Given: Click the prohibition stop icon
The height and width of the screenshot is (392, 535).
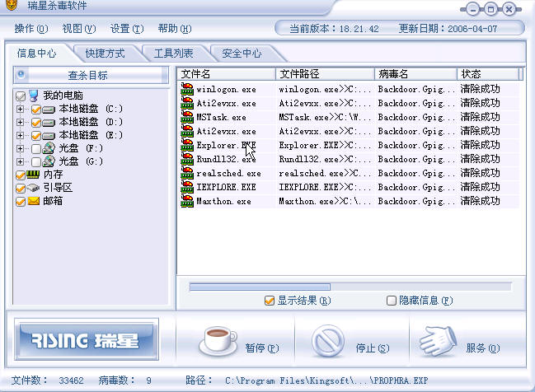Looking at the screenshot, I should [x=328, y=340].
